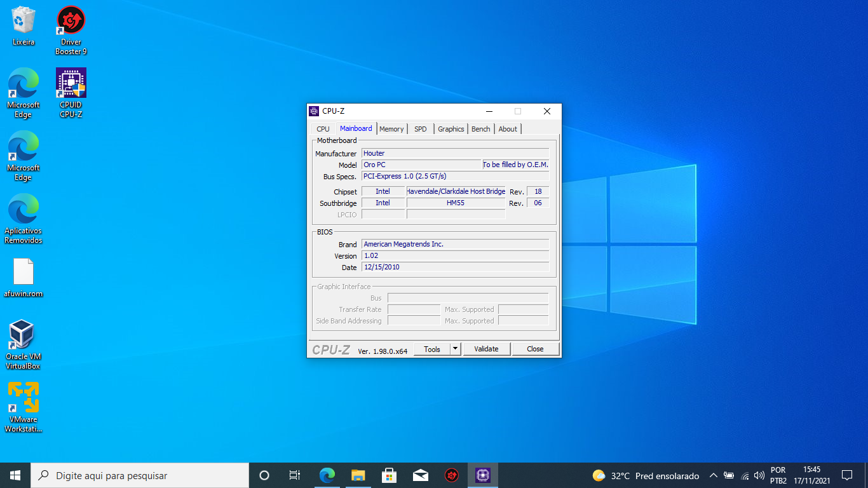Click the 'To be filled by O.E.M.' field
Viewport: 868px width, 488px height.
pyautogui.click(x=516, y=165)
